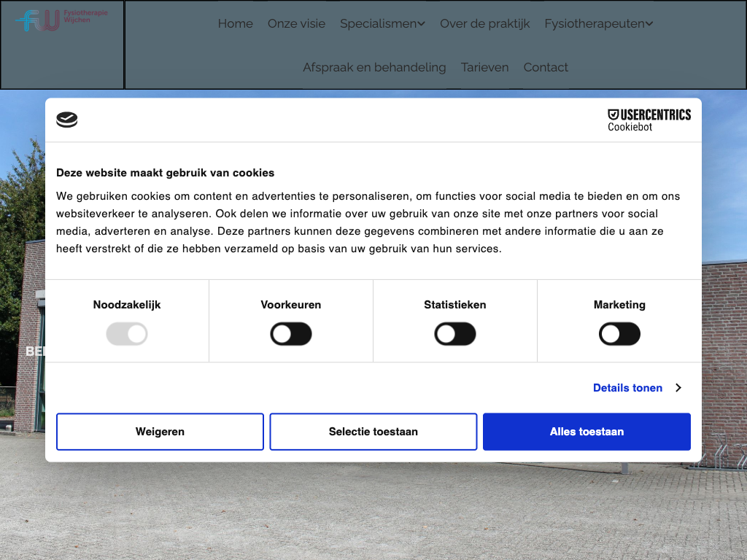The image size is (747, 560).
Task: Navigate to Over de praktijk
Action: click(484, 23)
